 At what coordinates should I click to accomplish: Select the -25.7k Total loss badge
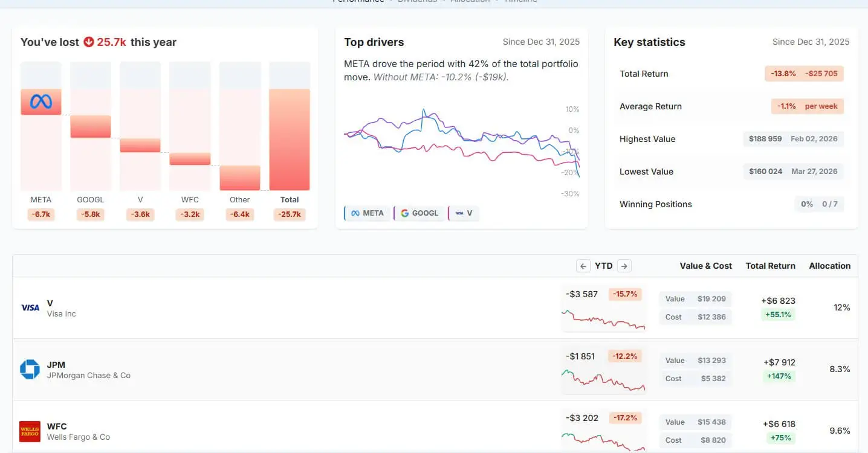[290, 214]
